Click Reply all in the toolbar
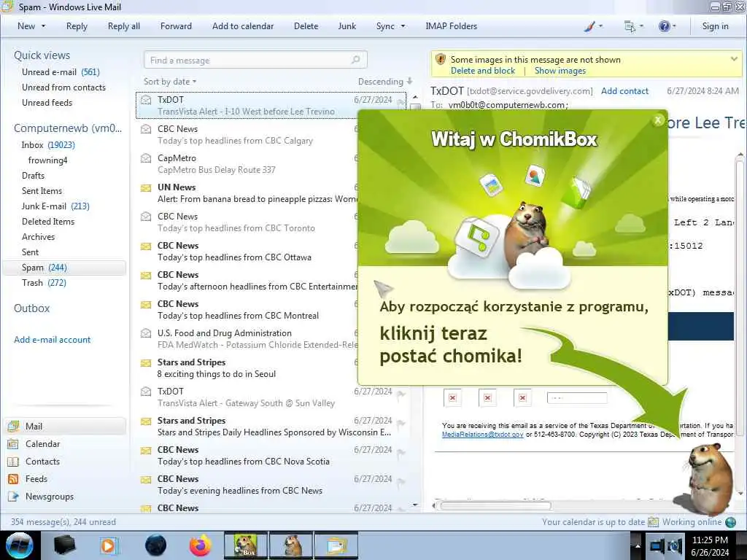 pos(124,27)
